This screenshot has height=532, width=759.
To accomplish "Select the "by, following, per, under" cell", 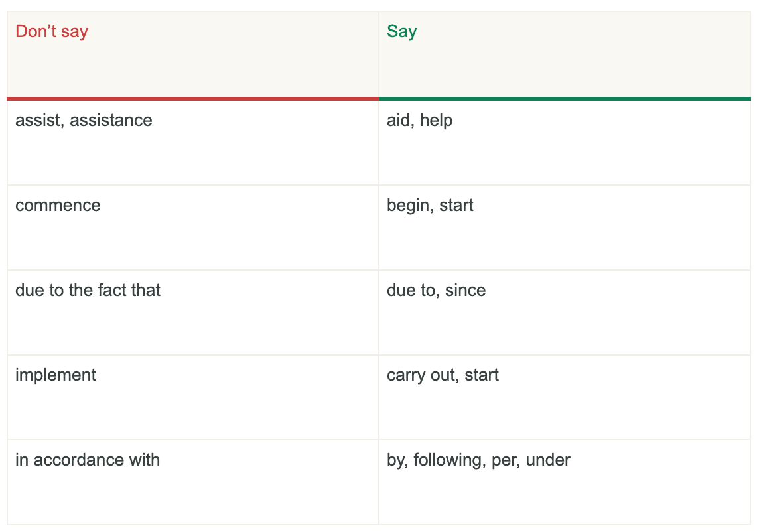I will click(x=478, y=460).
